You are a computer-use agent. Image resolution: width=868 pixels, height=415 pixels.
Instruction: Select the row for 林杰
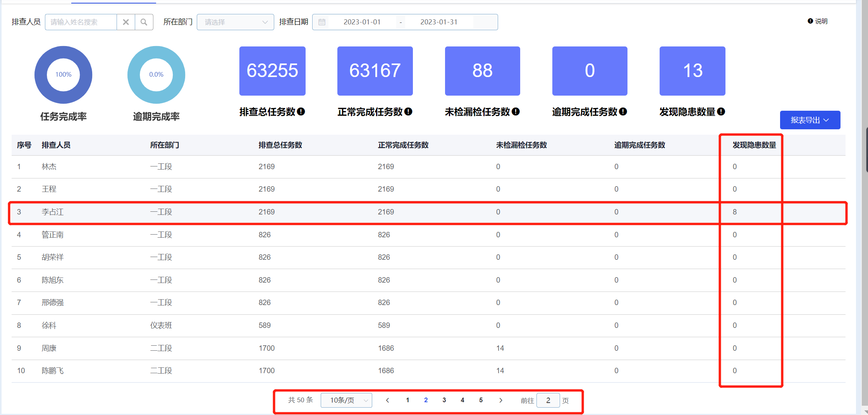(428, 167)
